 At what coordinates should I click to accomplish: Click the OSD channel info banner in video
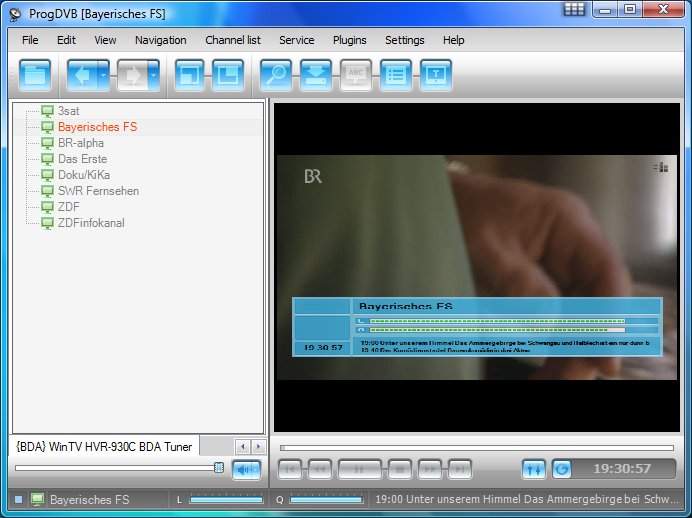(477, 327)
